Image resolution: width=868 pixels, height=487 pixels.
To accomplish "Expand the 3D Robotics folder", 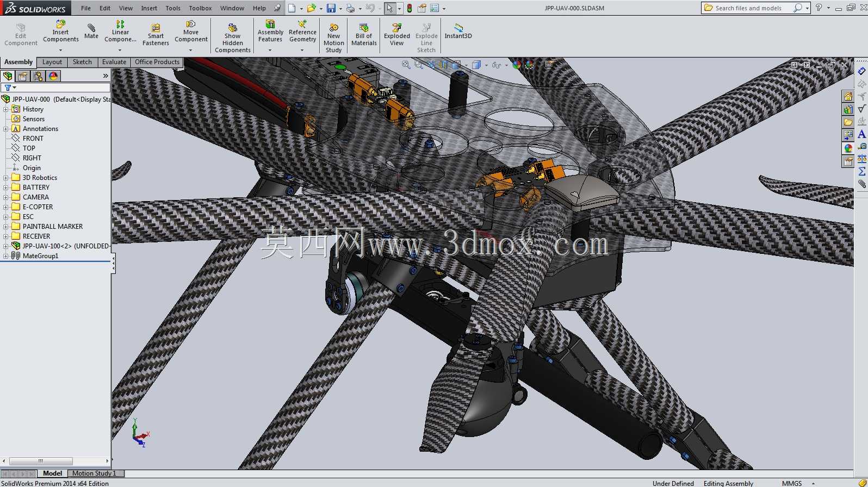I will tap(5, 178).
